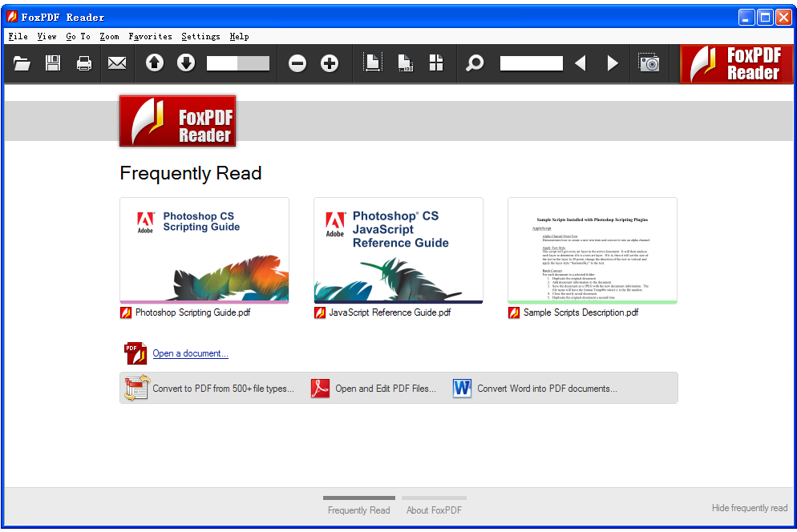Switch to multiple page tile view
The height and width of the screenshot is (532, 797).
[436, 63]
